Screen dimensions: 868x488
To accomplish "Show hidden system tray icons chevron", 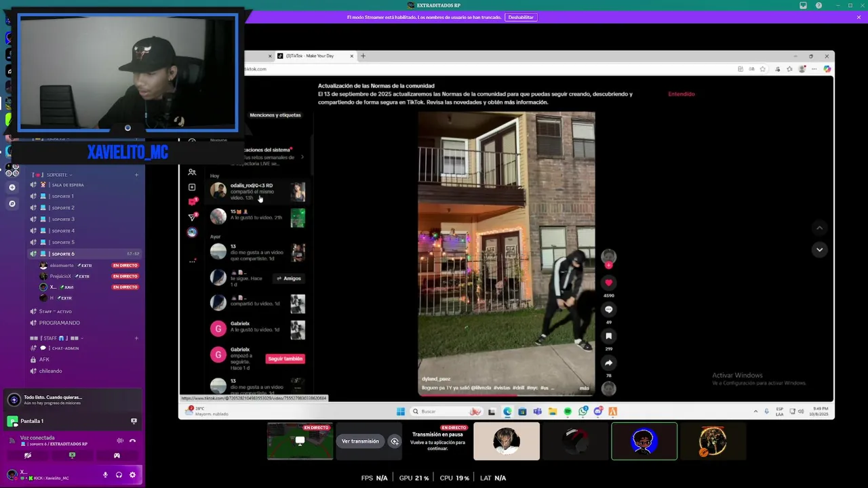I will tap(755, 411).
